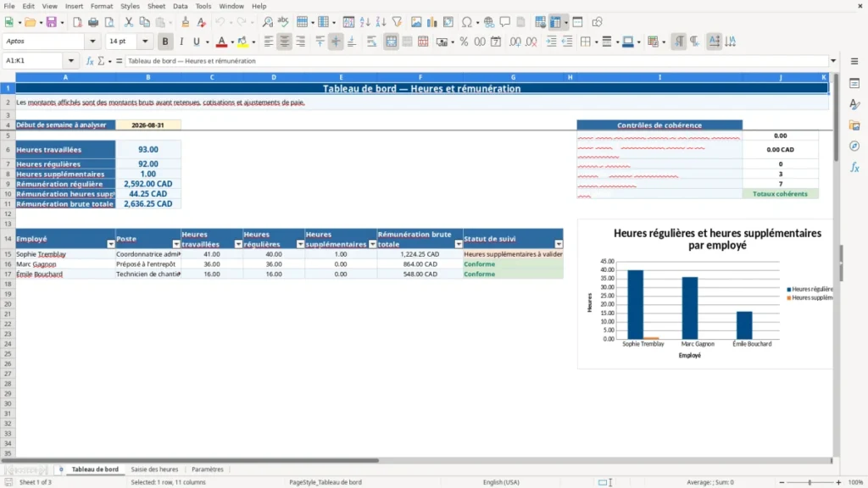
Task: Activate Clone Formatting paintbrush
Action: coord(186,22)
